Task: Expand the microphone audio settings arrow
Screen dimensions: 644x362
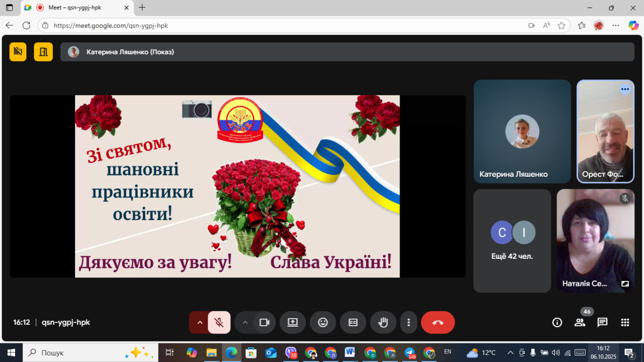Action: 200,323
